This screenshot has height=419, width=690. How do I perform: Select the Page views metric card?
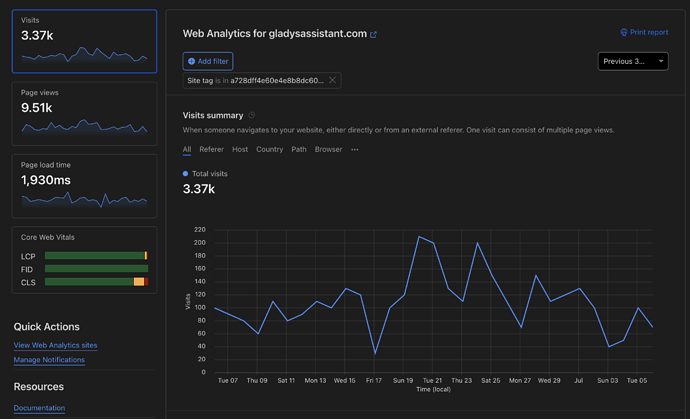[84, 114]
